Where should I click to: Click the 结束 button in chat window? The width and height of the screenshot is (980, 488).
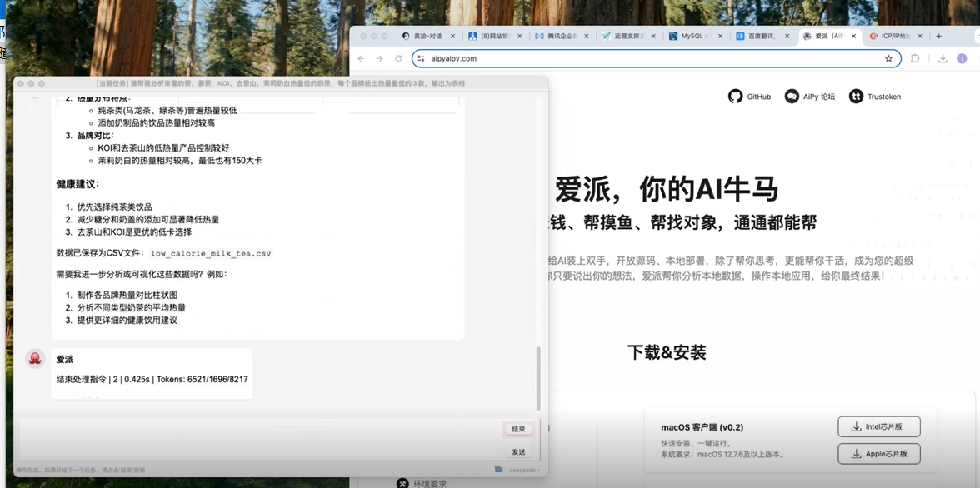518,429
